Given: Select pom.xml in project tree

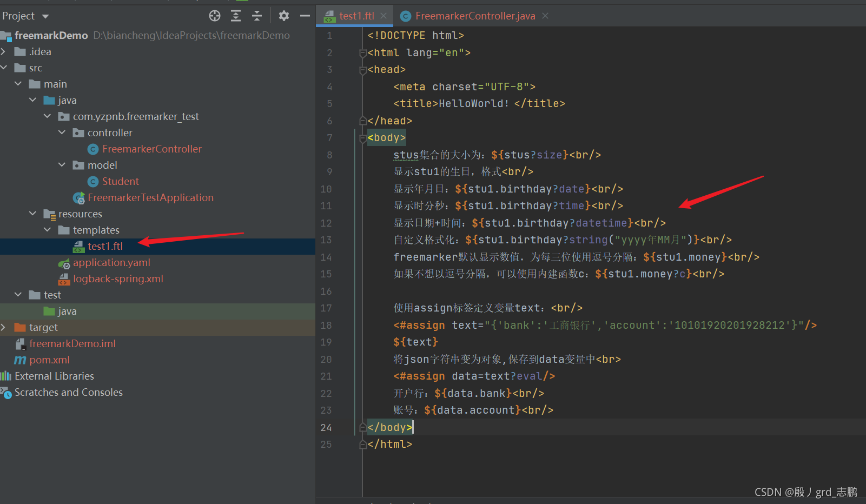Looking at the screenshot, I should pyautogui.click(x=49, y=360).
